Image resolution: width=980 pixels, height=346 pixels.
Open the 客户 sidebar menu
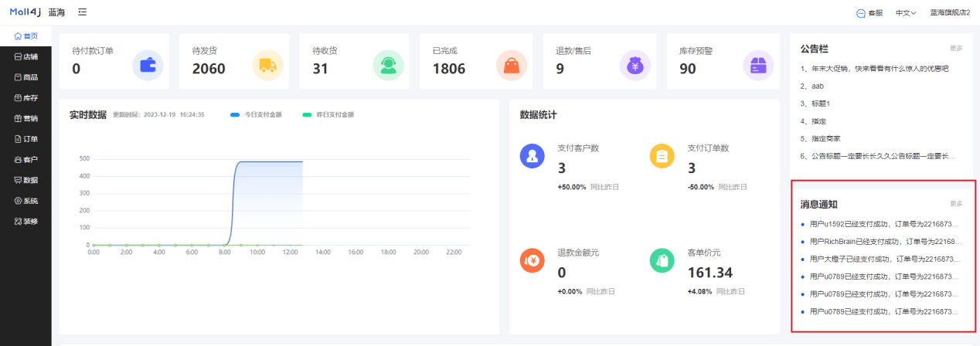point(26,159)
